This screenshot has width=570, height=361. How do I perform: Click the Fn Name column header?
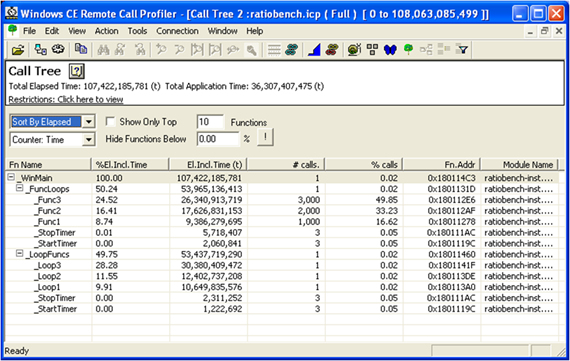(x=49, y=165)
